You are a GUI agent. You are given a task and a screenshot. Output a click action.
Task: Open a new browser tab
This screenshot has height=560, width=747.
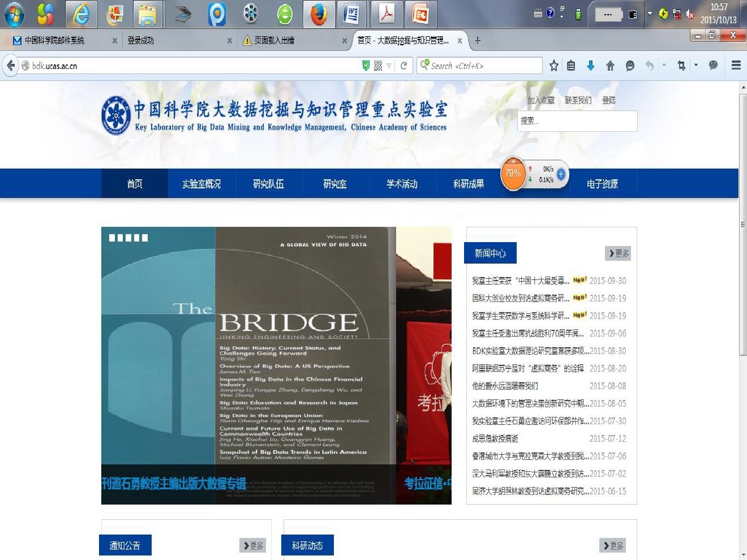pos(478,41)
